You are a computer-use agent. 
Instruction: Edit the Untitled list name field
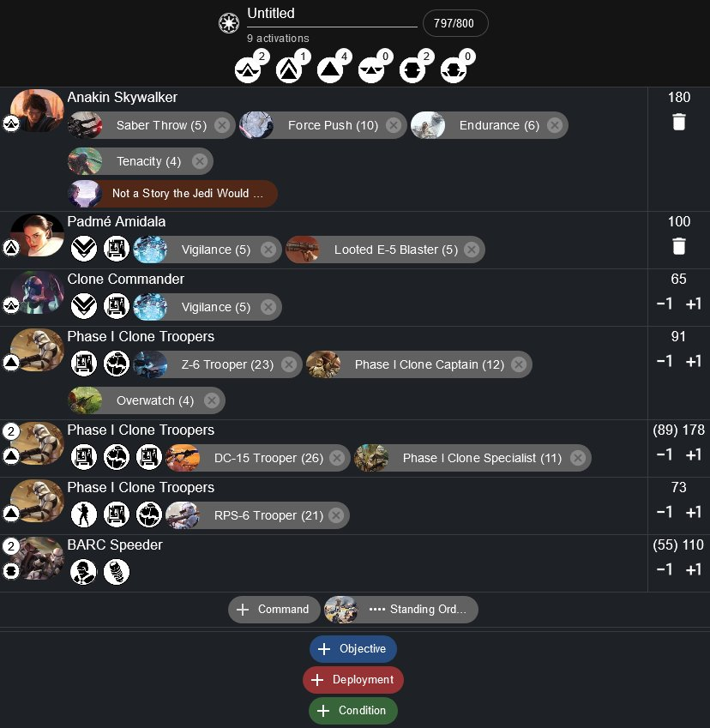click(332, 14)
